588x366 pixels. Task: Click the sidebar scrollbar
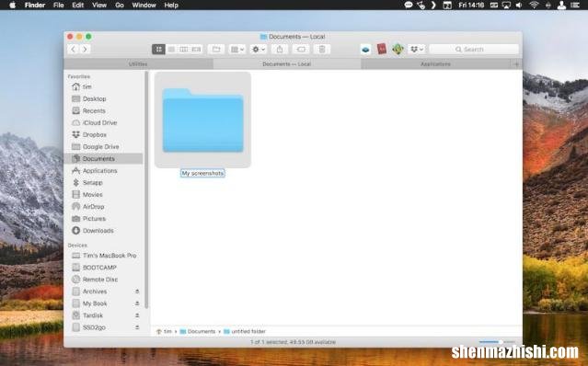[146, 190]
